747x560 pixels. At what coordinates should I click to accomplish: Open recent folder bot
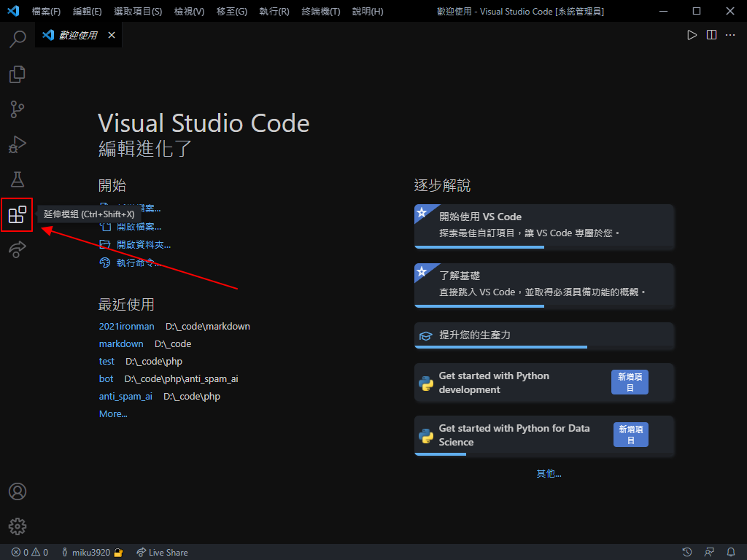coord(107,379)
